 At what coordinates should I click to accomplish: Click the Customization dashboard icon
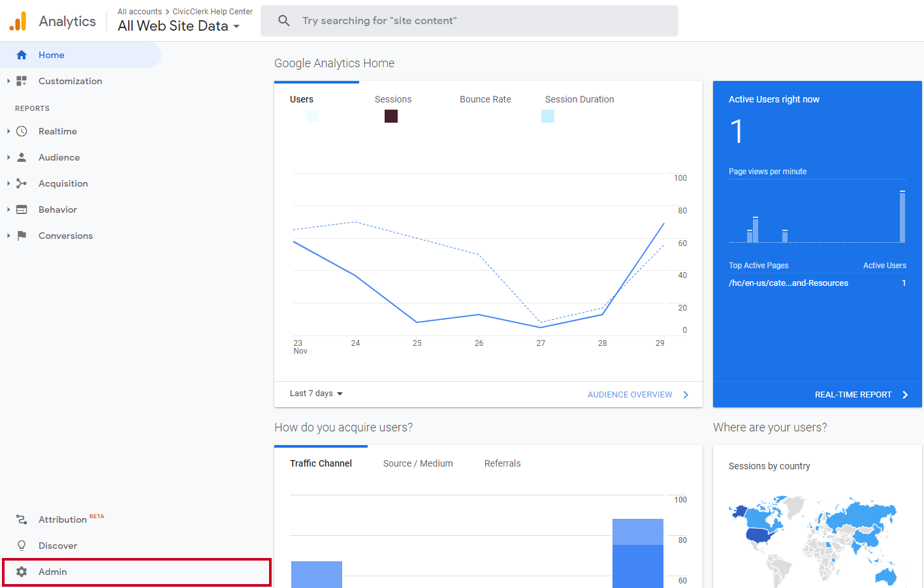22,81
